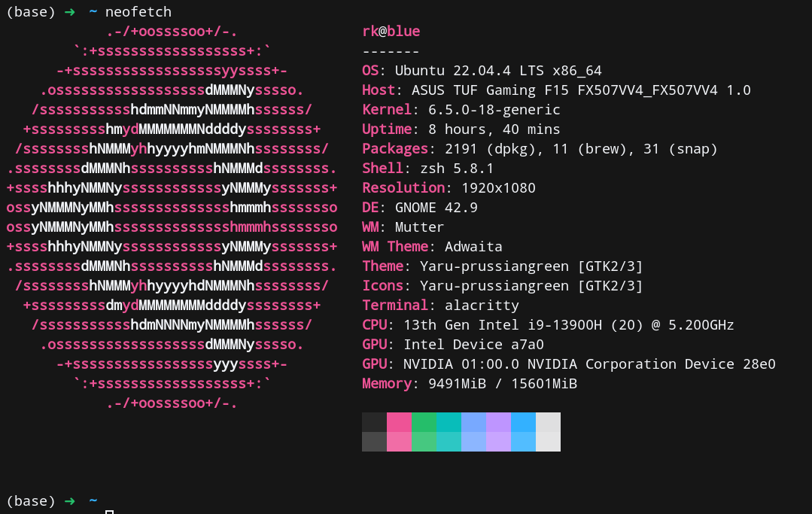Pick the lighter teal palette swatch
812x514 pixels.
(x=449, y=442)
